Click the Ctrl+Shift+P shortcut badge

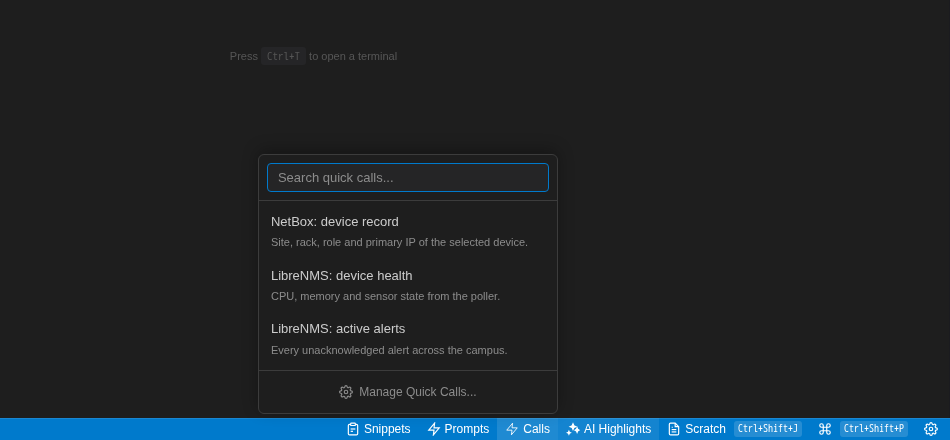click(874, 429)
